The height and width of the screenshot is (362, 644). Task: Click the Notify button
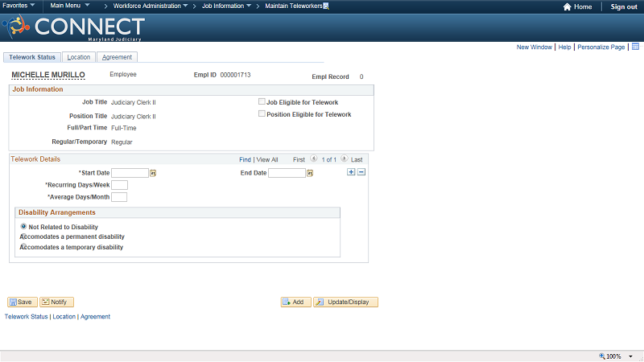click(56, 302)
